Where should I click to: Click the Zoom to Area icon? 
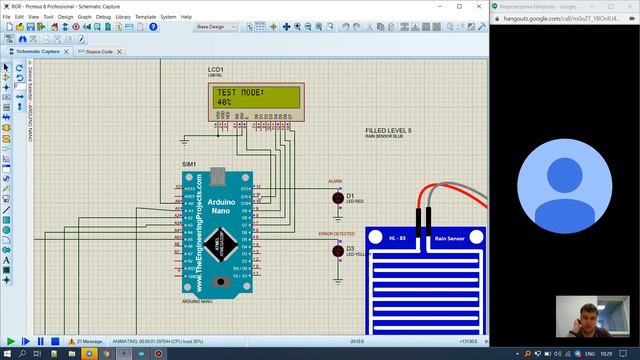(x=330, y=27)
